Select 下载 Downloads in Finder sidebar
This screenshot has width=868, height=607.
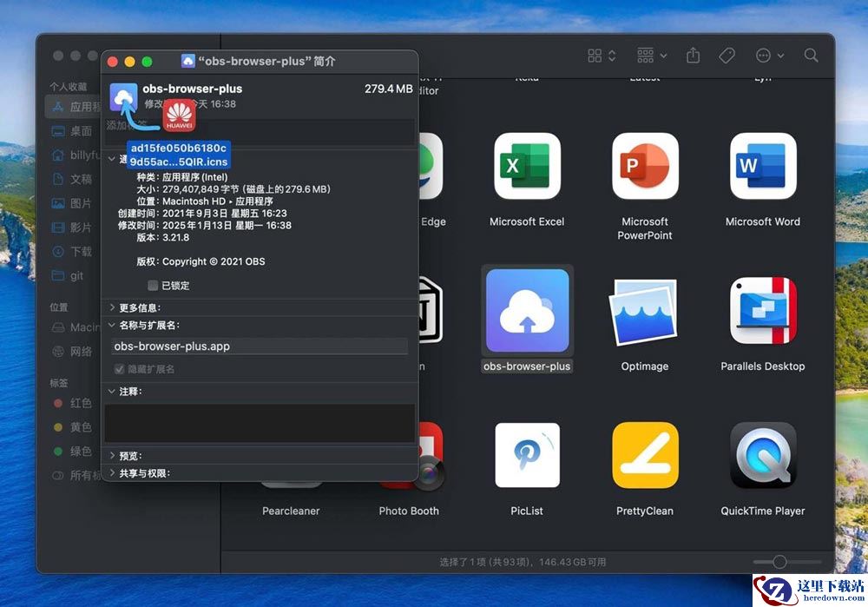tap(72, 252)
